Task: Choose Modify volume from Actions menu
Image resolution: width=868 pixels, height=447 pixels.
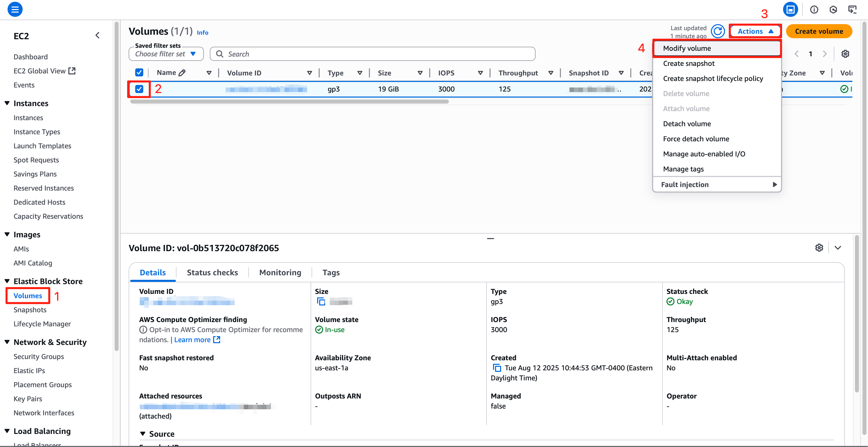Action: 717,48
